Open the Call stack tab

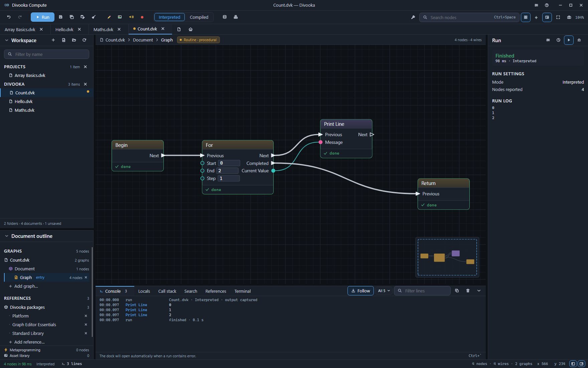[167, 291]
